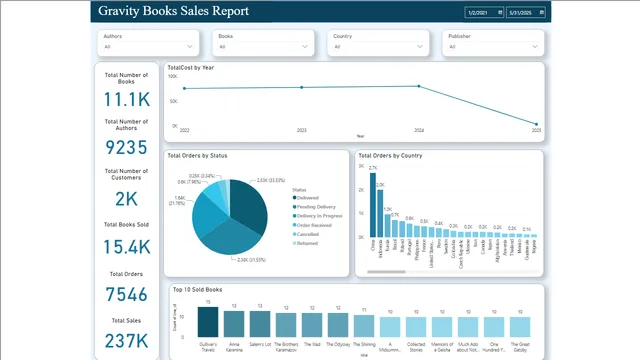Click The Odyssey bar
The width and height of the screenshot is (640, 360).
[338, 325]
